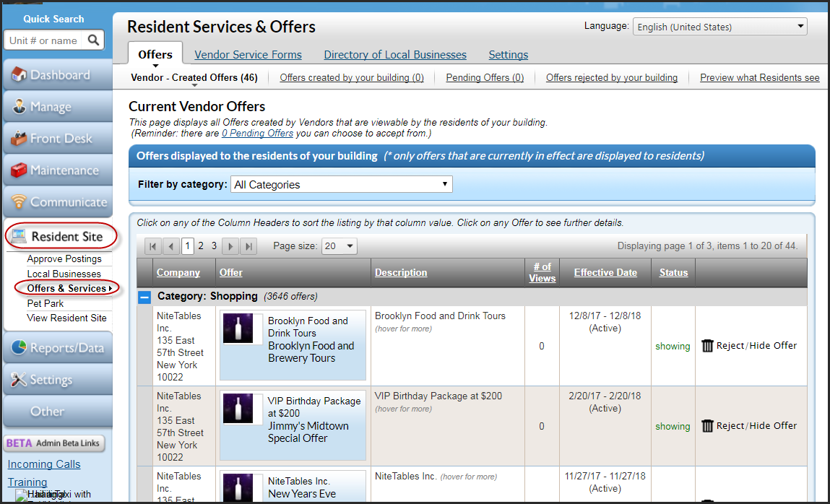Reject/Hide the VIP Birthday Package offer

pyautogui.click(x=756, y=426)
